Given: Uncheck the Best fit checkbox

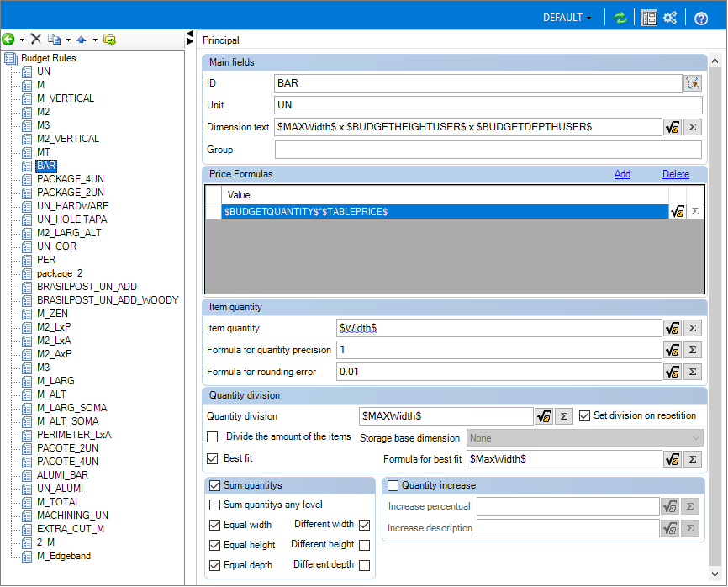Looking at the screenshot, I should pos(213,459).
